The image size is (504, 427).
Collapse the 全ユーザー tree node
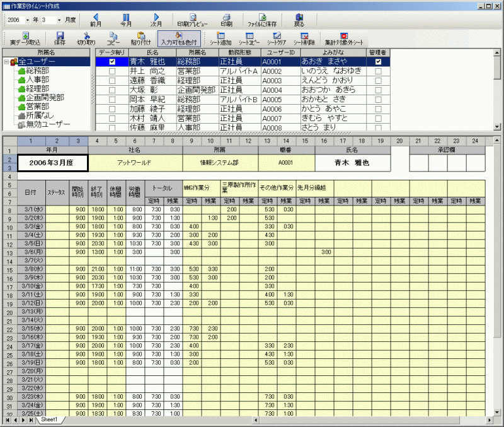tap(6, 61)
